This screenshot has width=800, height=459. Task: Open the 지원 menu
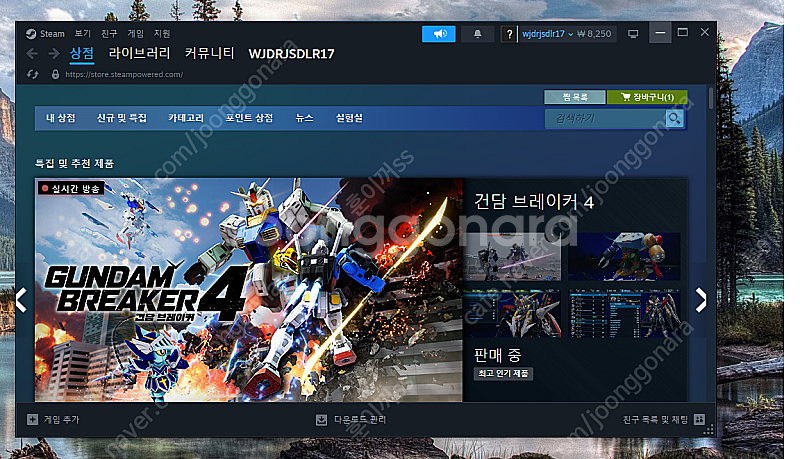[x=162, y=34]
